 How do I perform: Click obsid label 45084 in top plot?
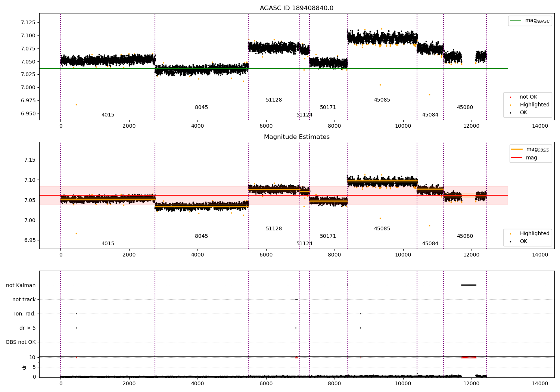pos(430,115)
